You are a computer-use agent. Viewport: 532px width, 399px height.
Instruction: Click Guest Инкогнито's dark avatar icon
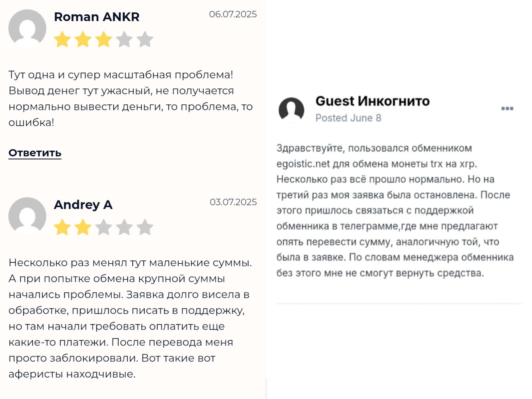291,109
